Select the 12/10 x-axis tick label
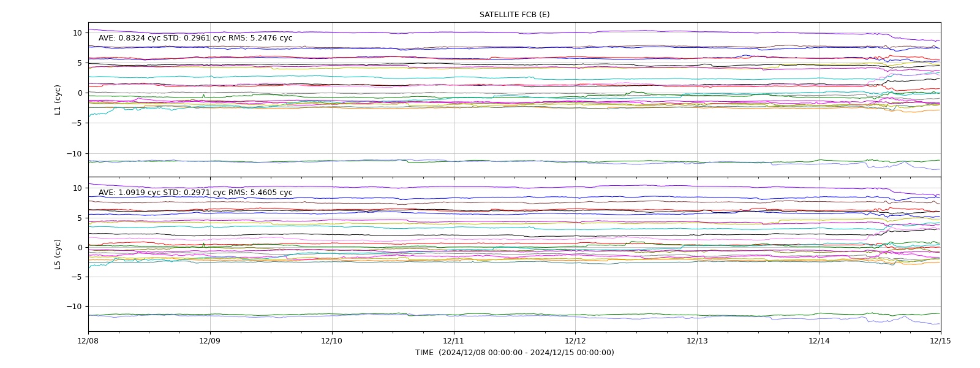 tap(332, 341)
